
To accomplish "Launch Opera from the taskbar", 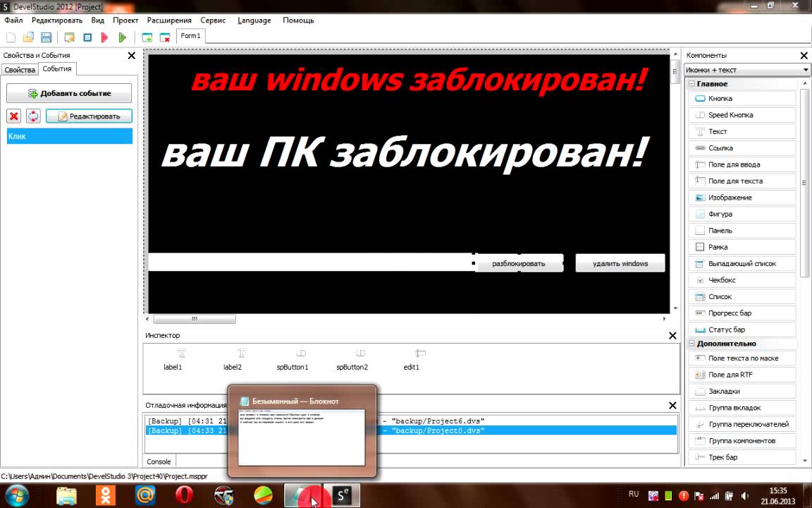I will tap(185, 495).
